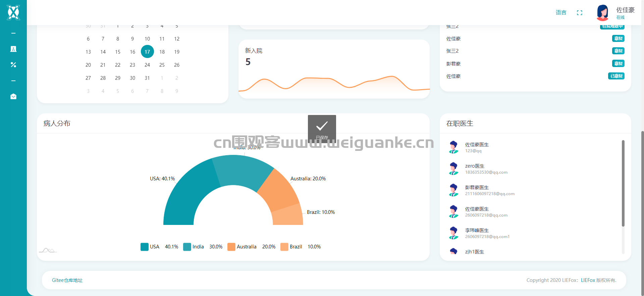
Task: Toggle the India legend swatch
Action: click(x=187, y=247)
